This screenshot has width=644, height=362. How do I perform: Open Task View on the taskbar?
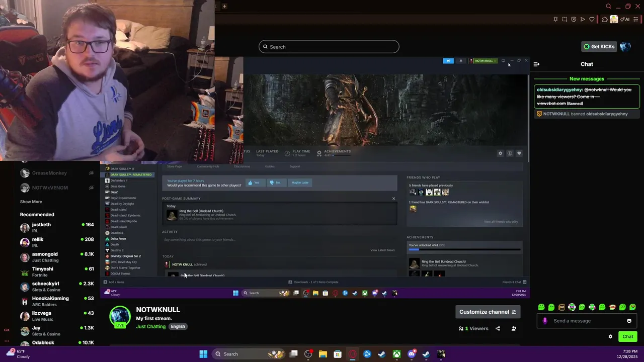[294, 354]
